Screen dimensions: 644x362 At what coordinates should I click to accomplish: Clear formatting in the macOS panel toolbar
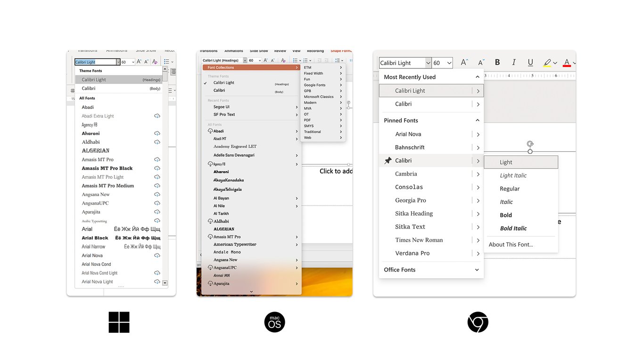coord(283,60)
